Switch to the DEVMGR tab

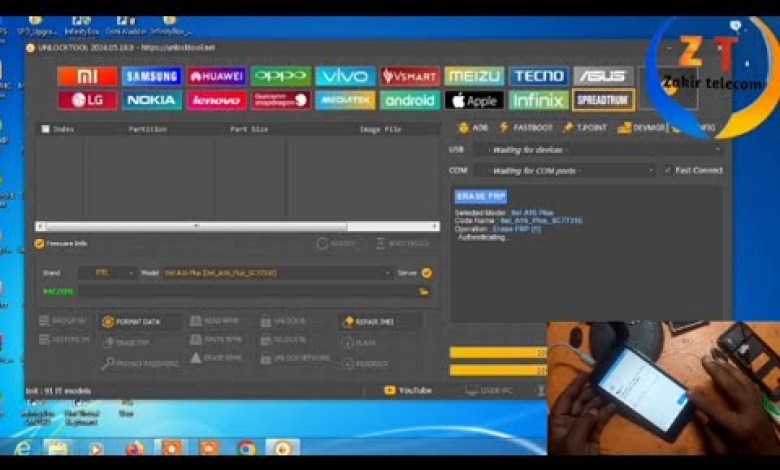(x=641, y=128)
